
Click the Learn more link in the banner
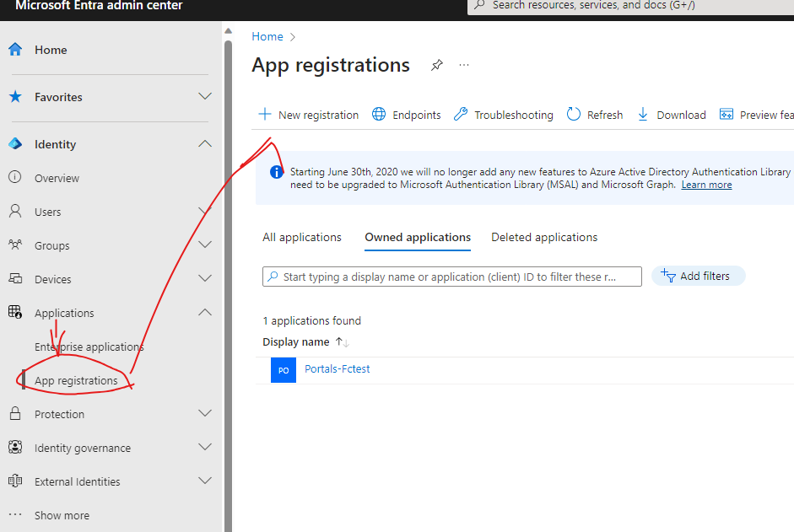(706, 184)
